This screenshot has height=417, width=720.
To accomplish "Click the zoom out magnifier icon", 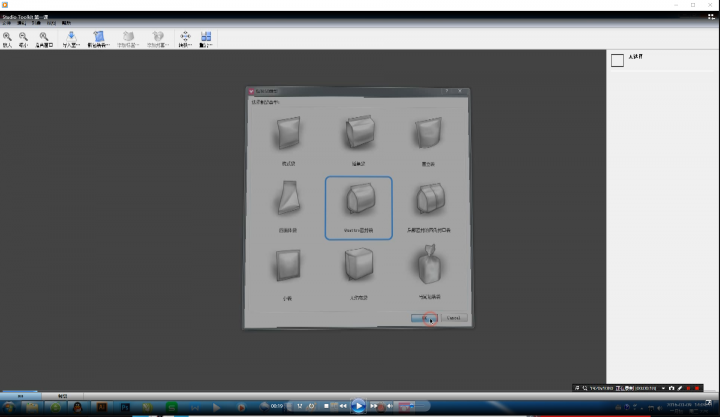I will [x=23, y=37].
